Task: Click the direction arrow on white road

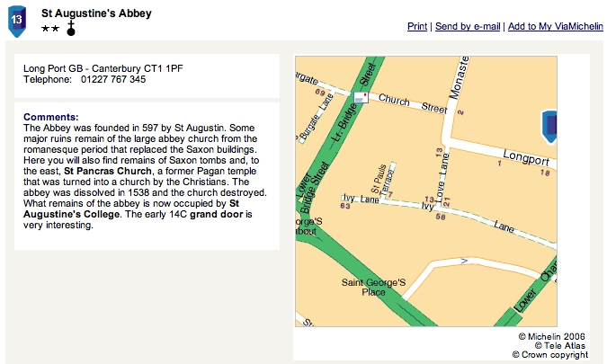Action: 465,262
